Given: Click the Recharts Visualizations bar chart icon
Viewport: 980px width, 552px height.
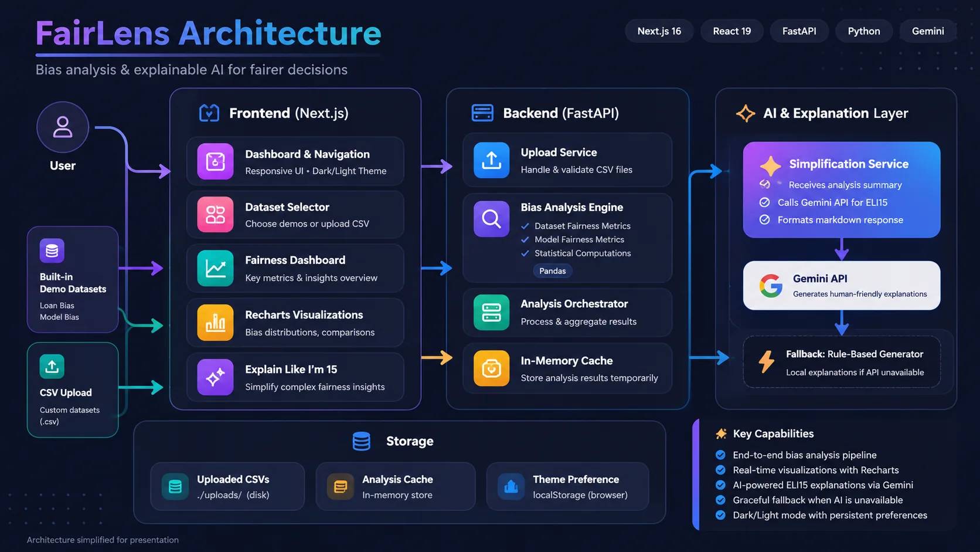Looking at the screenshot, I should click(215, 323).
